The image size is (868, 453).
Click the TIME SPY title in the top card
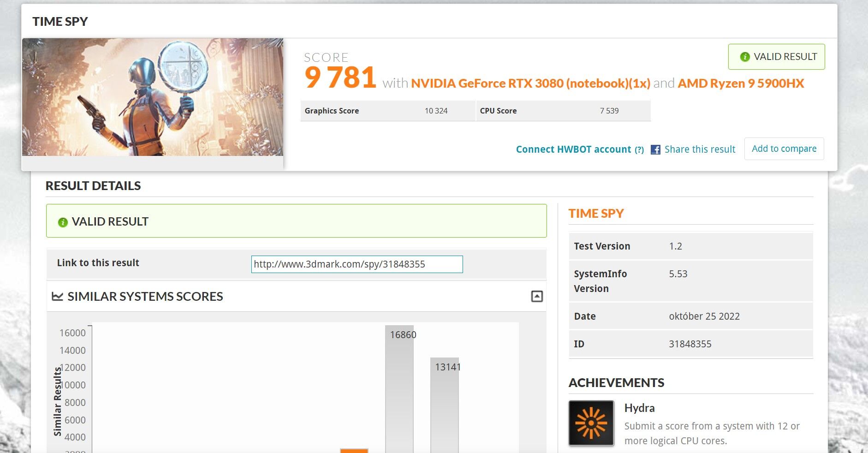[x=60, y=22]
